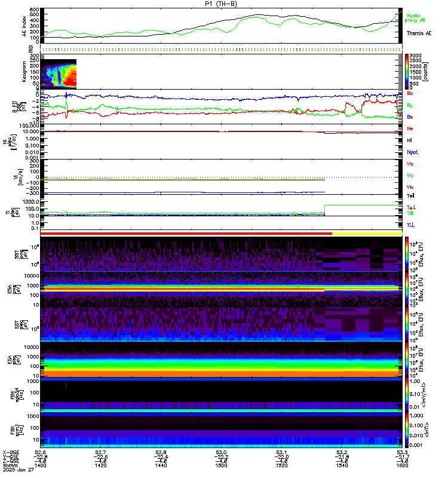Image resolution: width=448 pixels, height=478 pixels.
Task: Select the green By legend label
Action: click(410, 105)
